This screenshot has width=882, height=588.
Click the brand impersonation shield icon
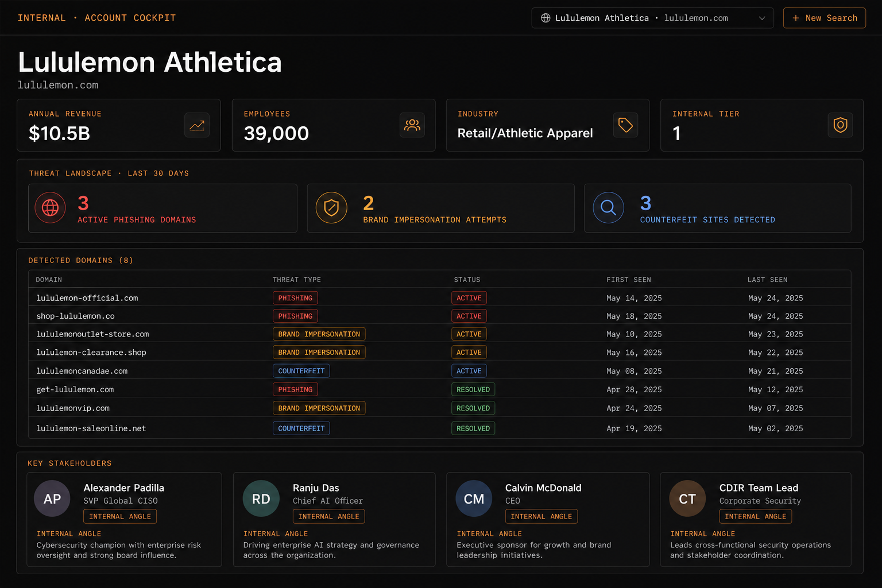331,207
